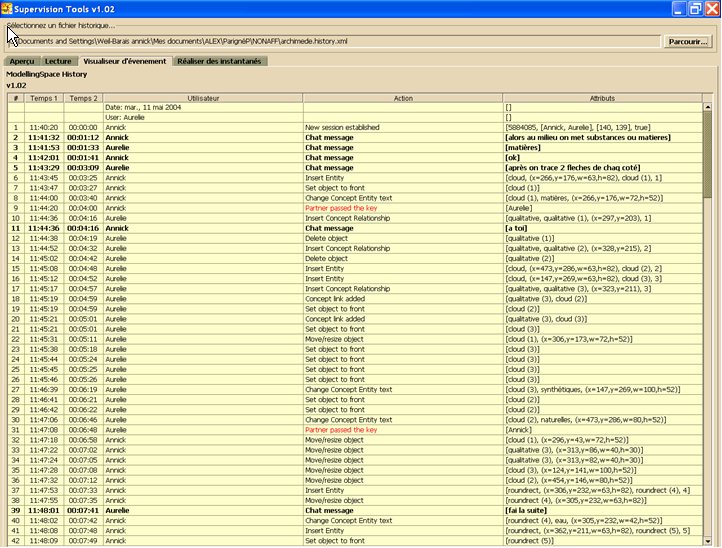Click time 11:46:41 in row 28

44,400
